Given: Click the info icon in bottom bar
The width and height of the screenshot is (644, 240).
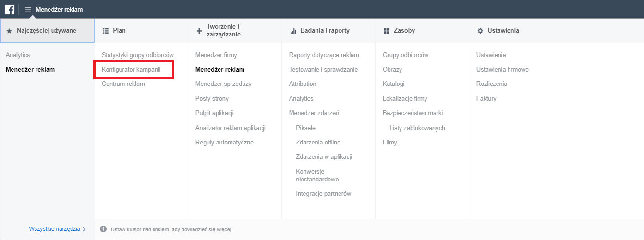Looking at the screenshot, I should point(103,229).
